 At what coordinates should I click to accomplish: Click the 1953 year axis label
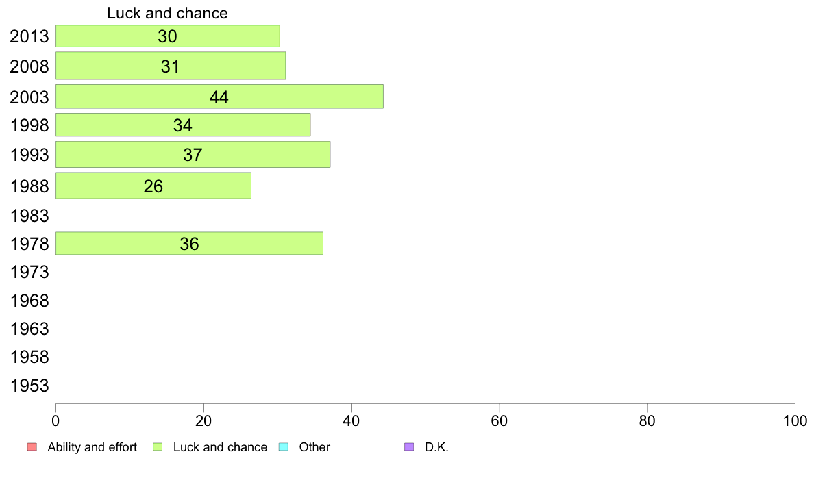point(29,386)
